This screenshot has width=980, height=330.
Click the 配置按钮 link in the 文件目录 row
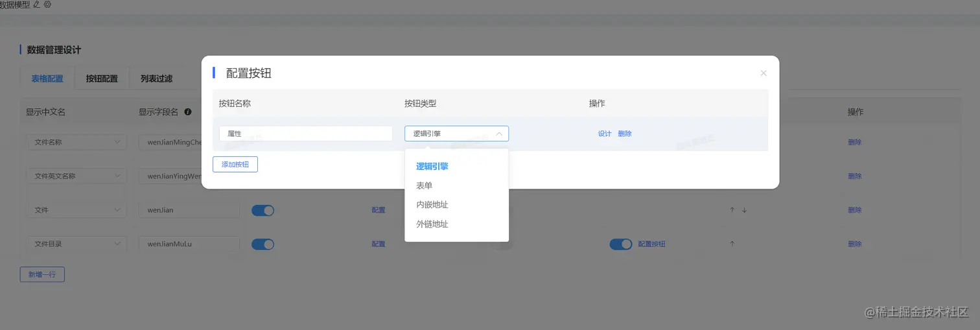pyautogui.click(x=652, y=244)
